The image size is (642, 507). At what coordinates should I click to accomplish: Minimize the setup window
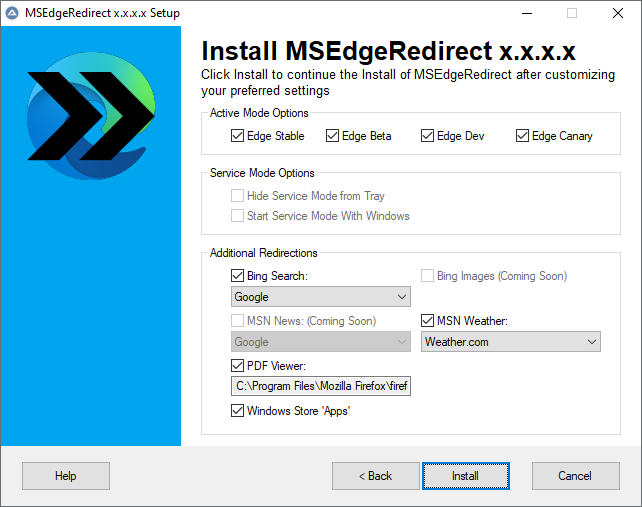click(527, 13)
